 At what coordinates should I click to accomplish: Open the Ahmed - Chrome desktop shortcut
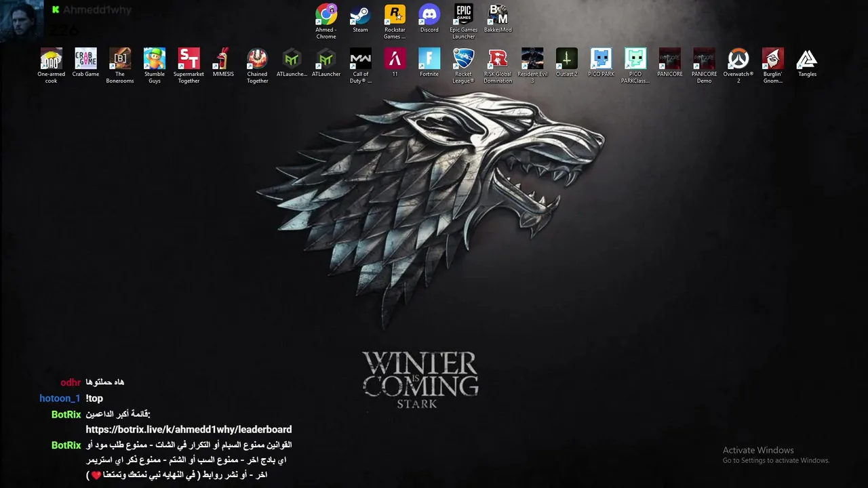[x=326, y=22]
